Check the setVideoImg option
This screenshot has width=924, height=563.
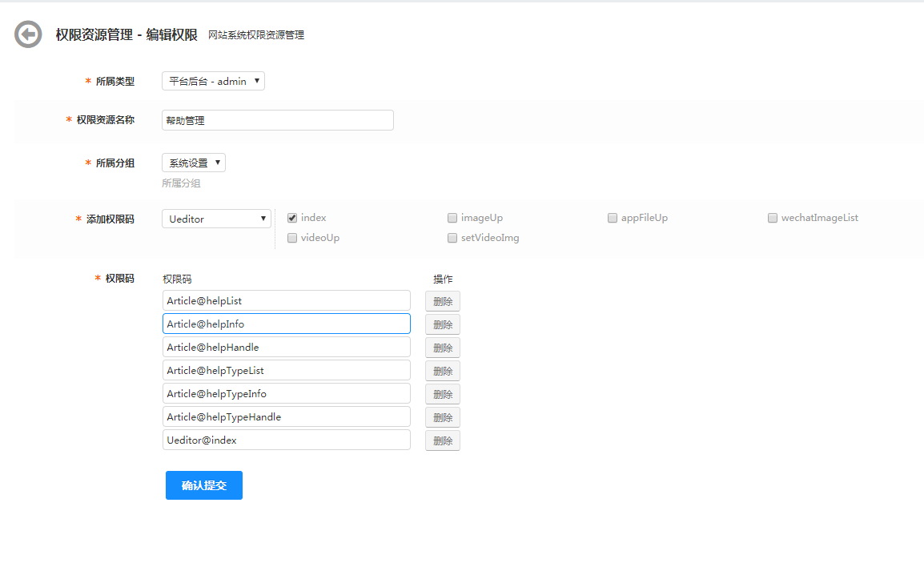(x=452, y=238)
